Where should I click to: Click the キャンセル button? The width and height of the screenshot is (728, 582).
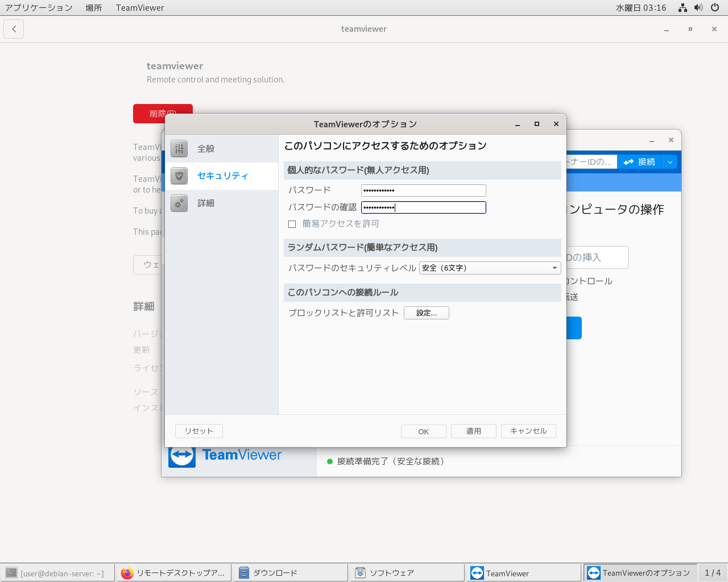528,431
